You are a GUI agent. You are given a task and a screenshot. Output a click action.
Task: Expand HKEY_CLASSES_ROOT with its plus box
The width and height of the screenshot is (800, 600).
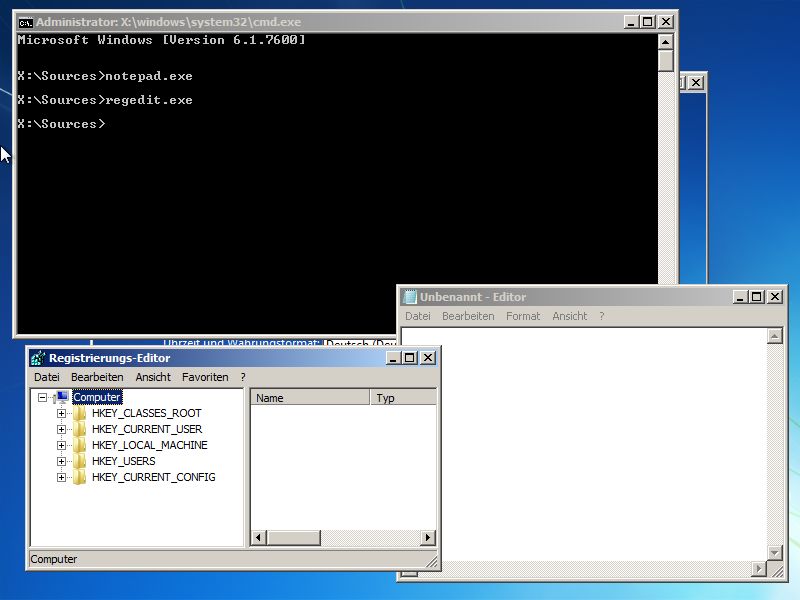coord(61,412)
